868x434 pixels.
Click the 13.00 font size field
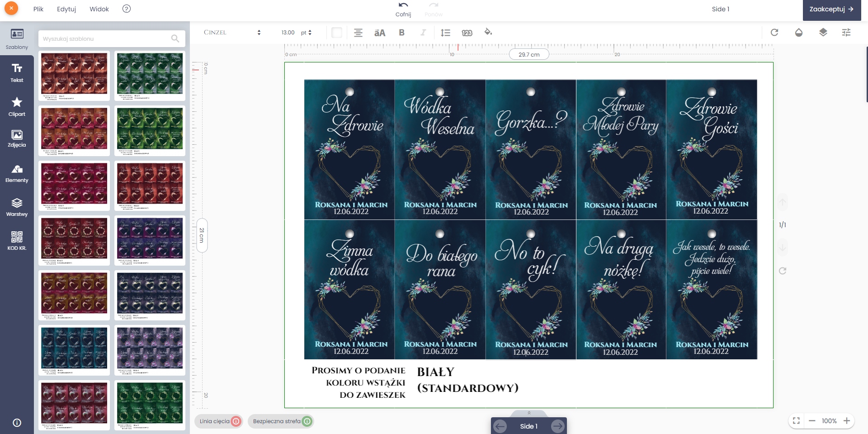point(288,33)
